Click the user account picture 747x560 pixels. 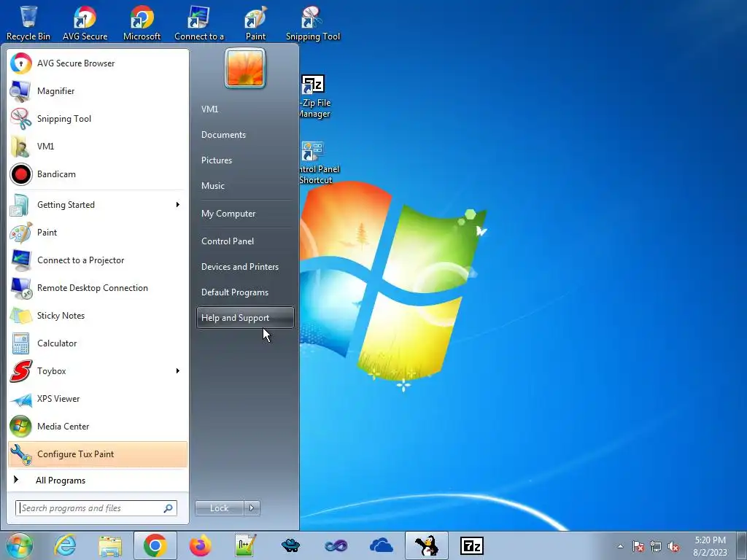pyautogui.click(x=245, y=68)
